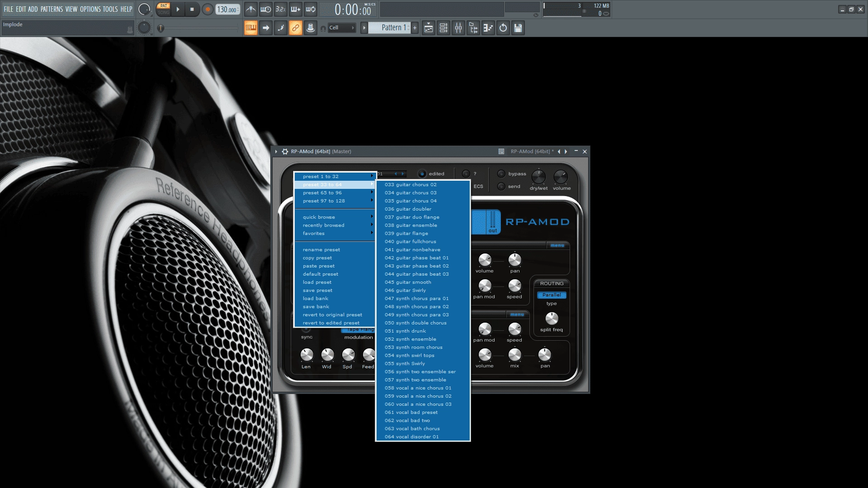Screen dimensions: 868x488
Task: Click the stop button
Action: 192,9
